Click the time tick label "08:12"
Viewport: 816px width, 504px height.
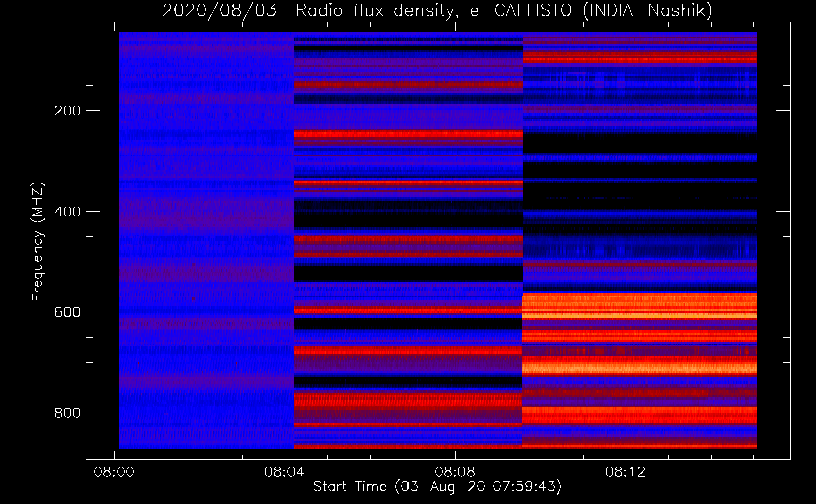tap(626, 472)
